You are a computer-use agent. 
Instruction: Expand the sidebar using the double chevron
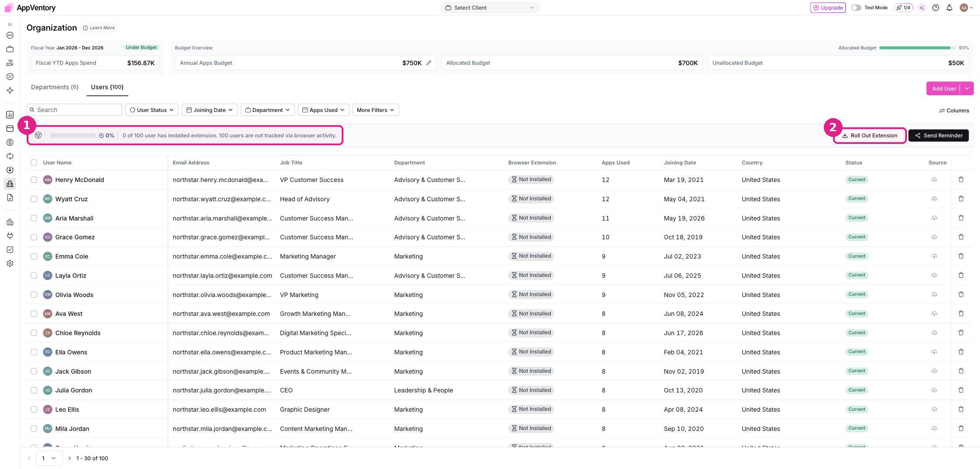click(x=10, y=24)
